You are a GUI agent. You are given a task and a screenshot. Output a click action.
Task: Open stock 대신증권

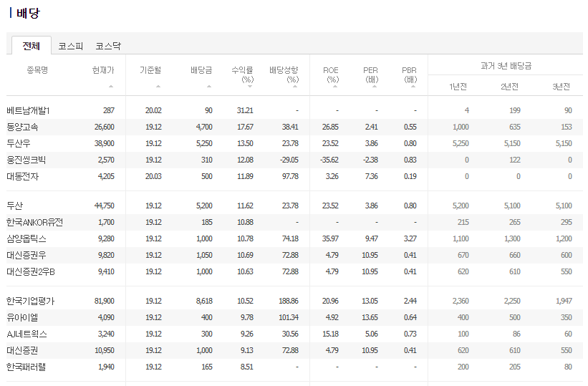(22, 351)
